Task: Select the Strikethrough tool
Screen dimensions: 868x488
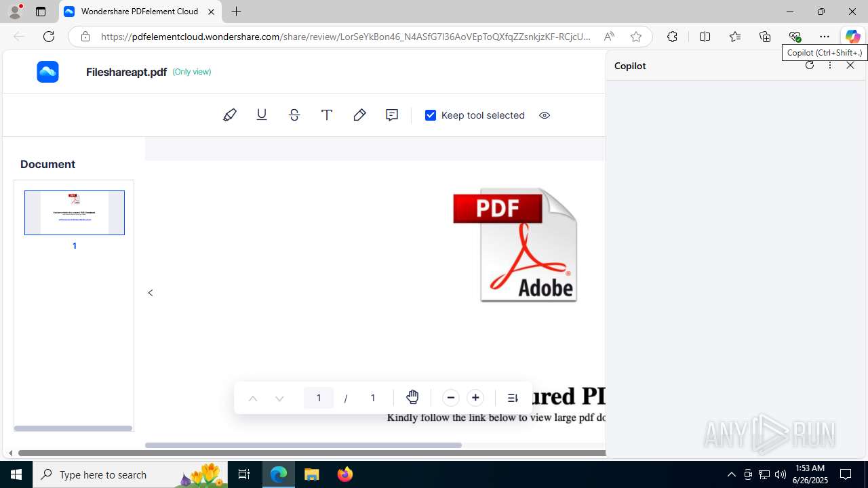Action: pyautogui.click(x=294, y=115)
